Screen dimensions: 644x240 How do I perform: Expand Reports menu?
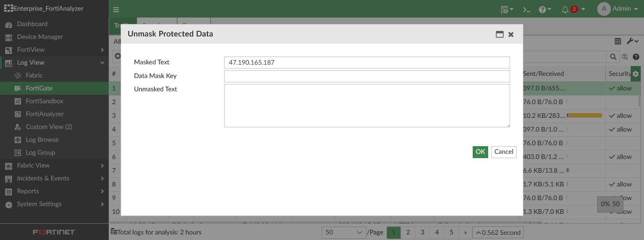coord(54,191)
